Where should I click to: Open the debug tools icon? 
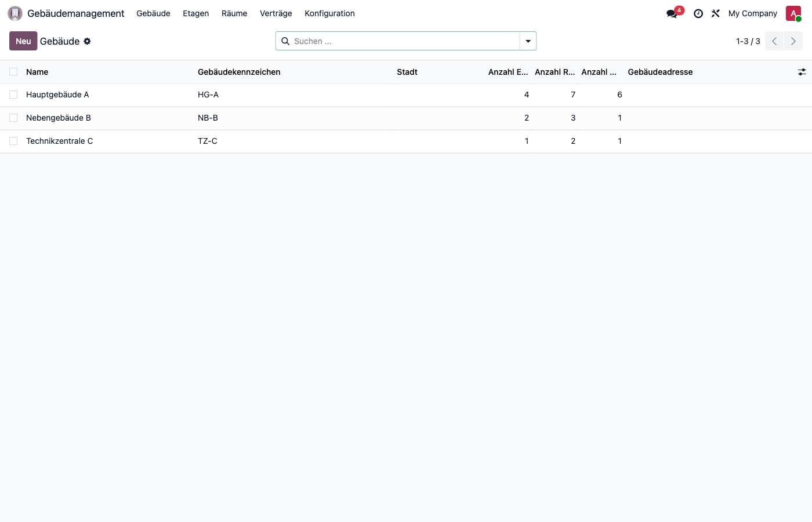pyautogui.click(x=716, y=13)
